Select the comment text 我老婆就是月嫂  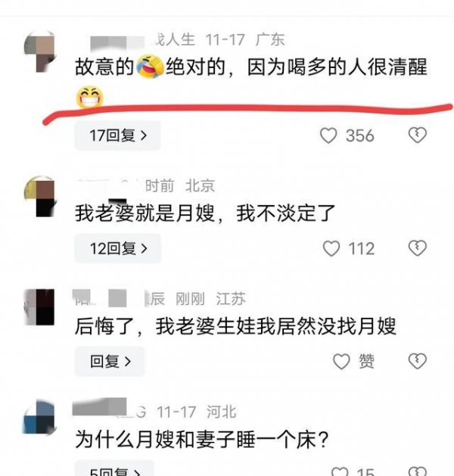coord(145,213)
